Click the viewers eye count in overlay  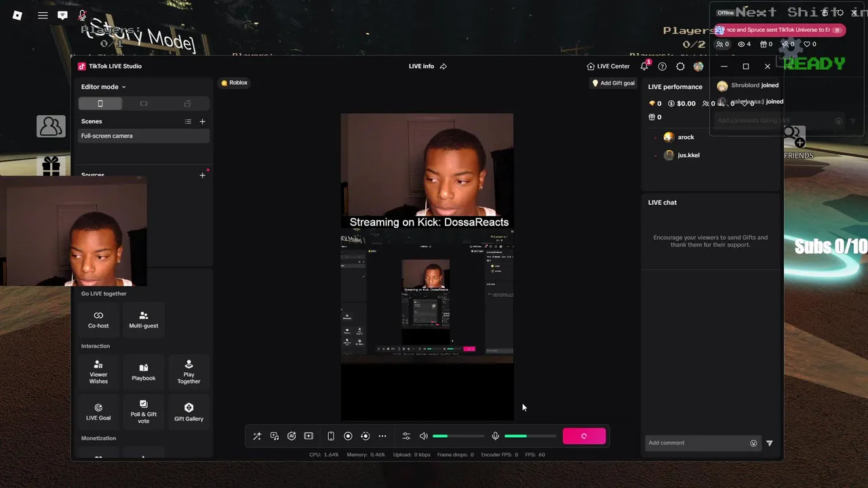(x=744, y=44)
